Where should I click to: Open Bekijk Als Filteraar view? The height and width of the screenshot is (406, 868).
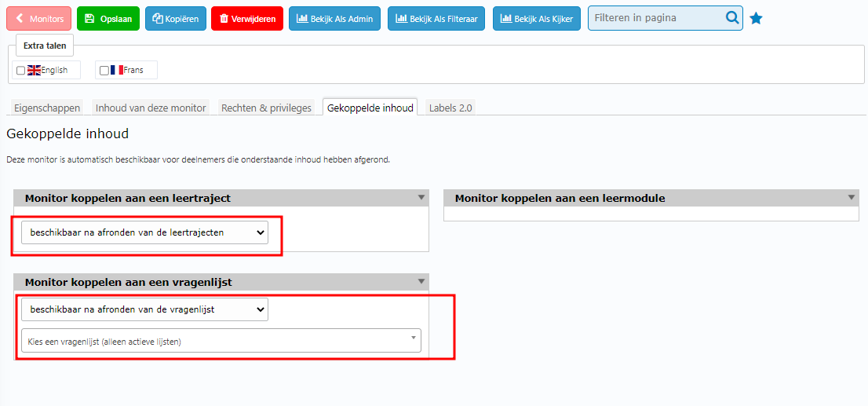pyautogui.click(x=436, y=18)
